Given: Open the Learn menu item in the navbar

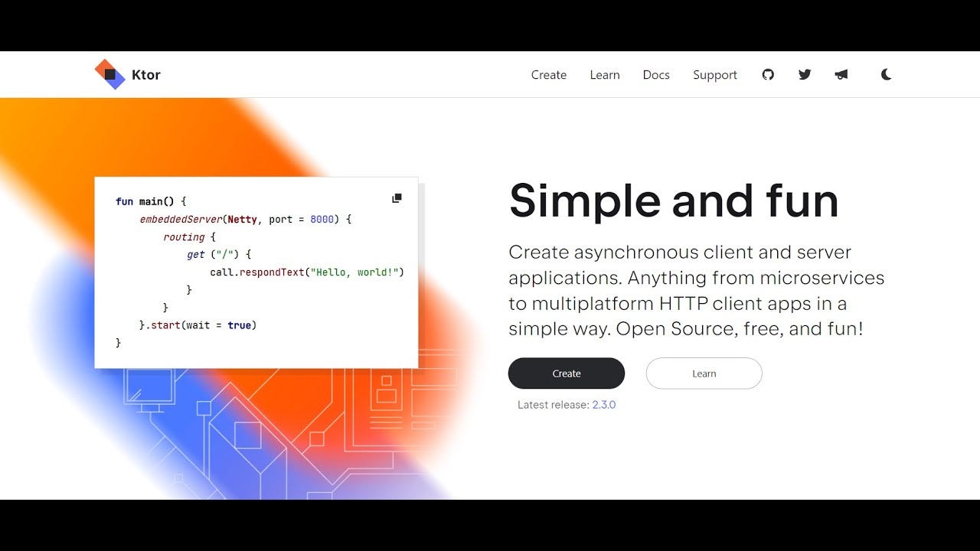Looking at the screenshot, I should [605, 74].
